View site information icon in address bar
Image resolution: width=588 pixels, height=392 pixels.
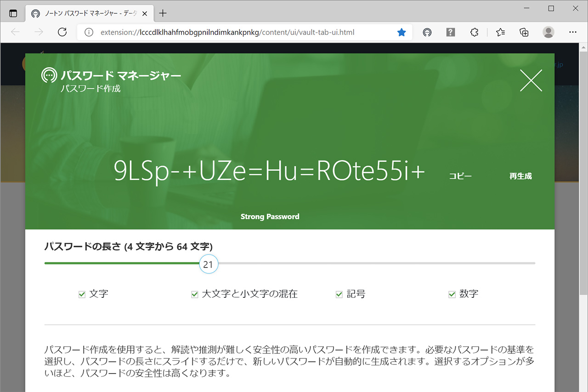90,32
